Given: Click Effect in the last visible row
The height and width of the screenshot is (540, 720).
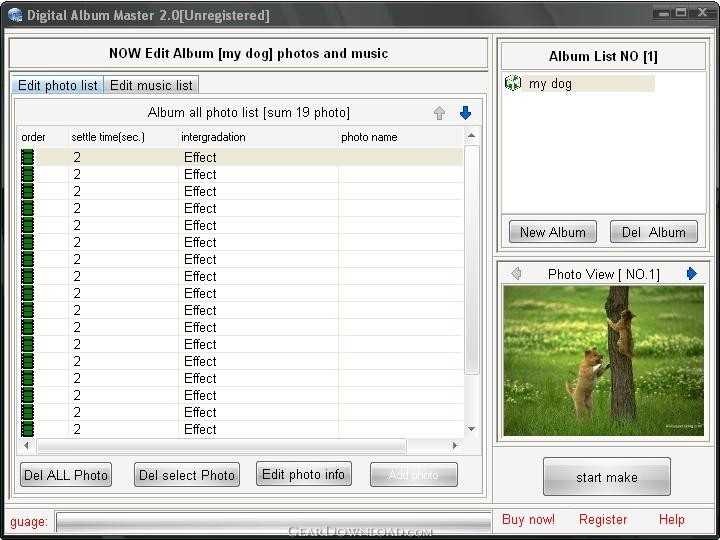Looking at the screenshot, I should [200, 429].
